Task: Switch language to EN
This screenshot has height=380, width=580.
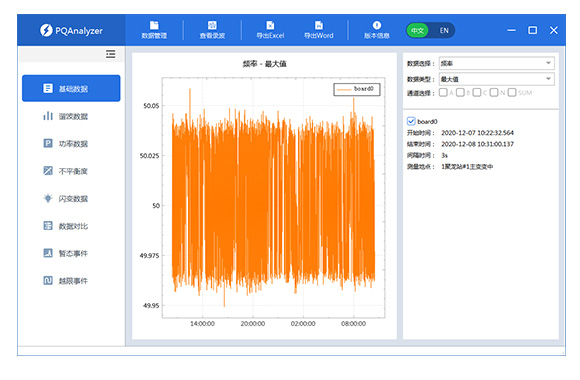Action: (x=444, y=30)
